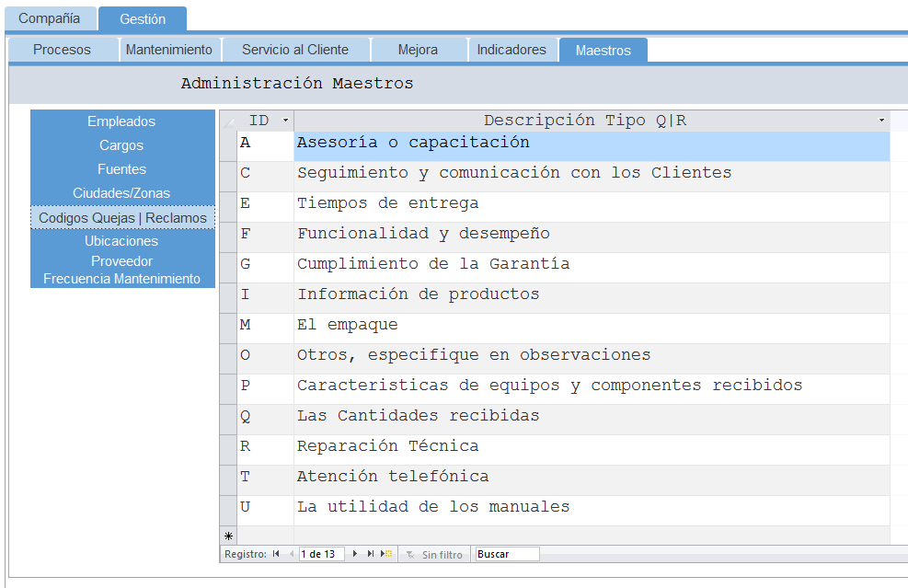Click the Buscar search field
This screenshot has height=588, width=908.
(x=506, y=554)
